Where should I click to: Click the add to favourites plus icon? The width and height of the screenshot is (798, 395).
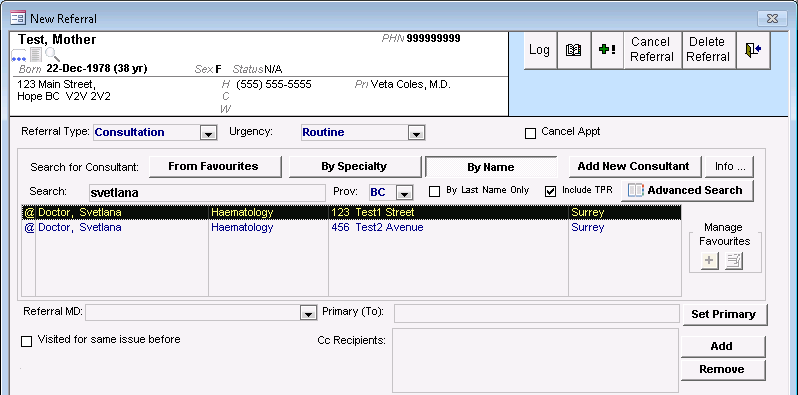click(709, 261)
